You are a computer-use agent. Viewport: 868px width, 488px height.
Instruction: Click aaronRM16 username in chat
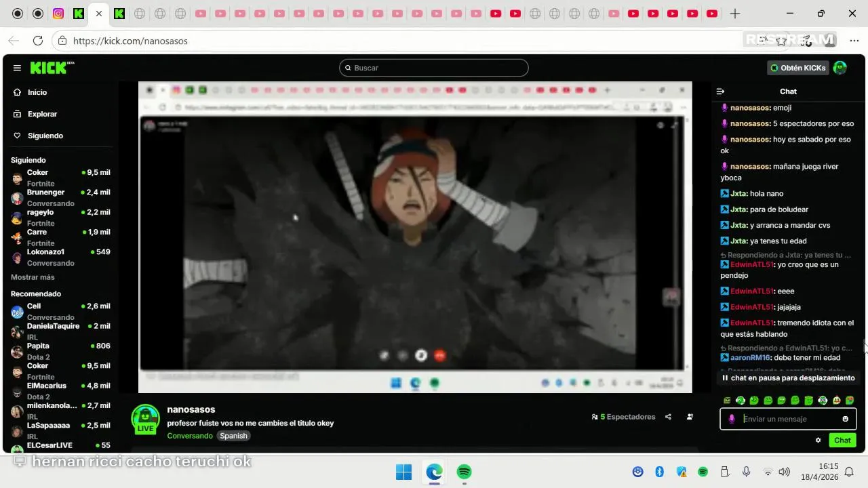750,358
